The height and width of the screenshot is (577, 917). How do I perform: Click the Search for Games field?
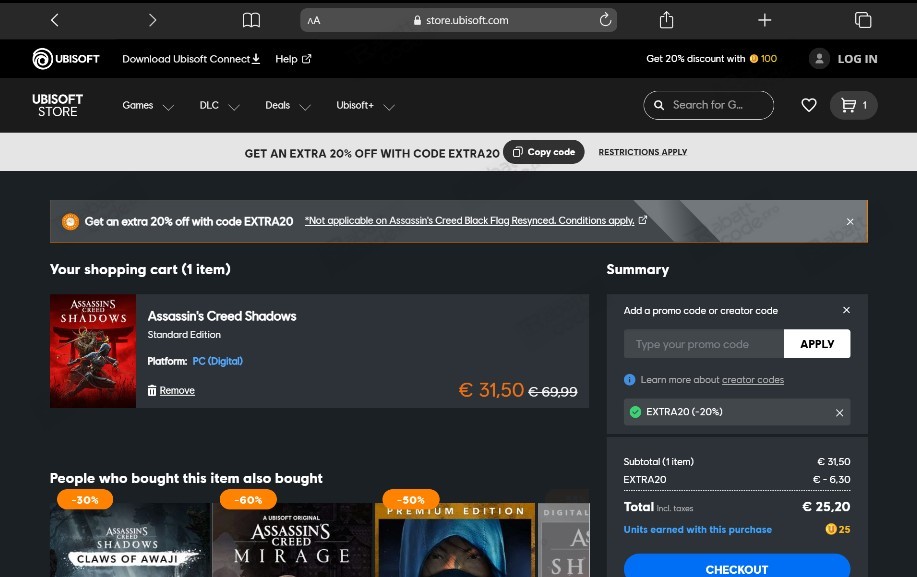[x=708, y=105]
